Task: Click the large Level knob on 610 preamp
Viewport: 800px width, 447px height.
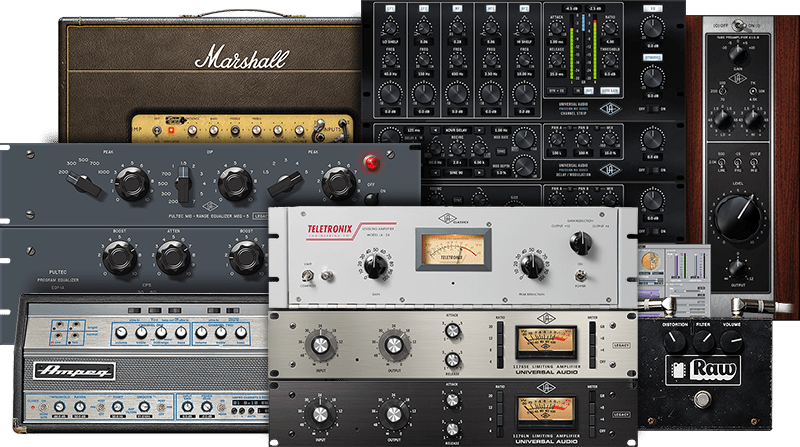Action: coord(738,218)
